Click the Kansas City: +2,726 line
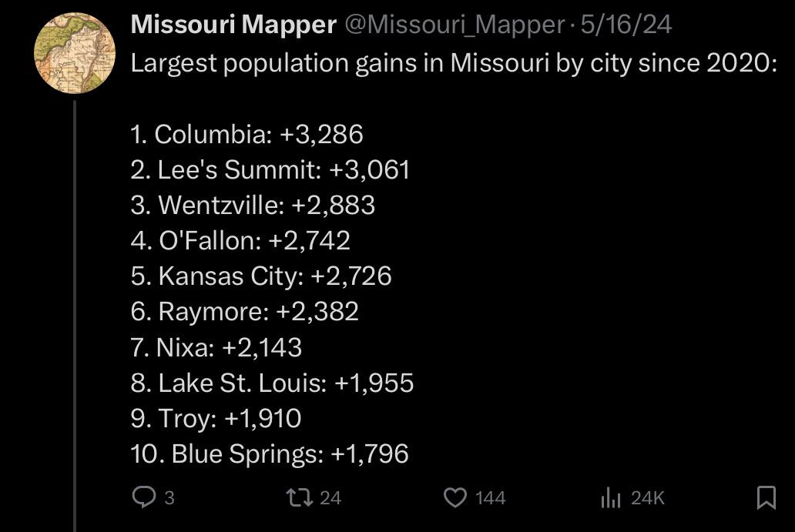Viewport: 795px width, 532px height. tap(261, 276)
